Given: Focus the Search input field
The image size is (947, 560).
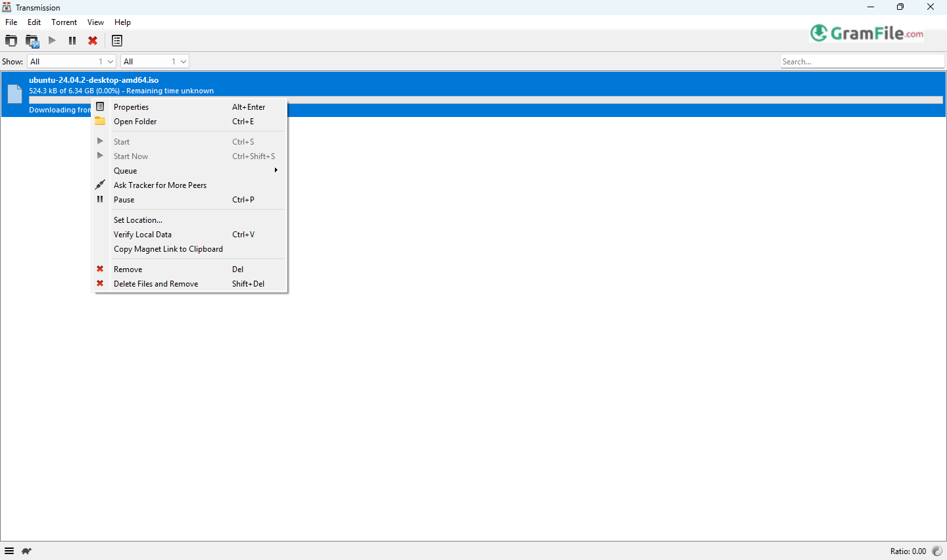Looking at the screenshot, I should pyautogui.click(x=862, y=61).
